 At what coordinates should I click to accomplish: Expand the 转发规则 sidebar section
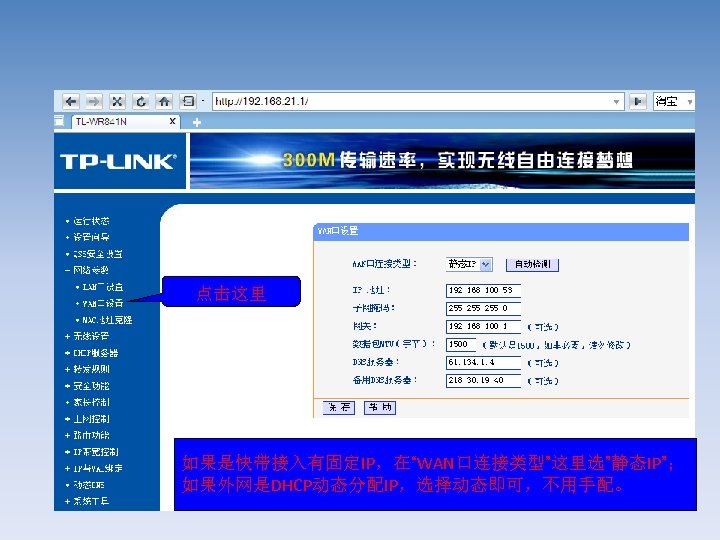[91, 369]
